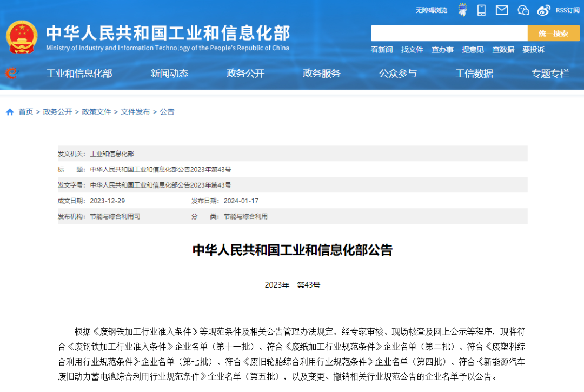
Task: Open the 专题专栏 nav menu
Action: [550, 74]
